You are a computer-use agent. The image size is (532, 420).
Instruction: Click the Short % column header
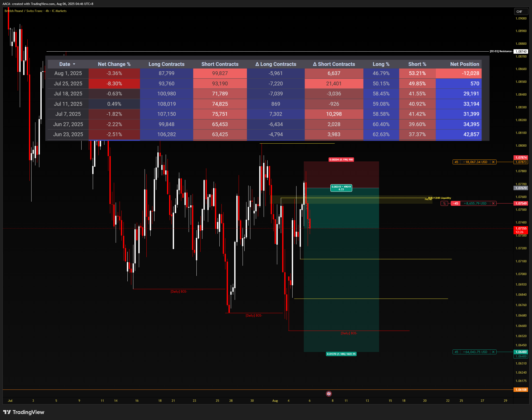(x=417, y=64)
